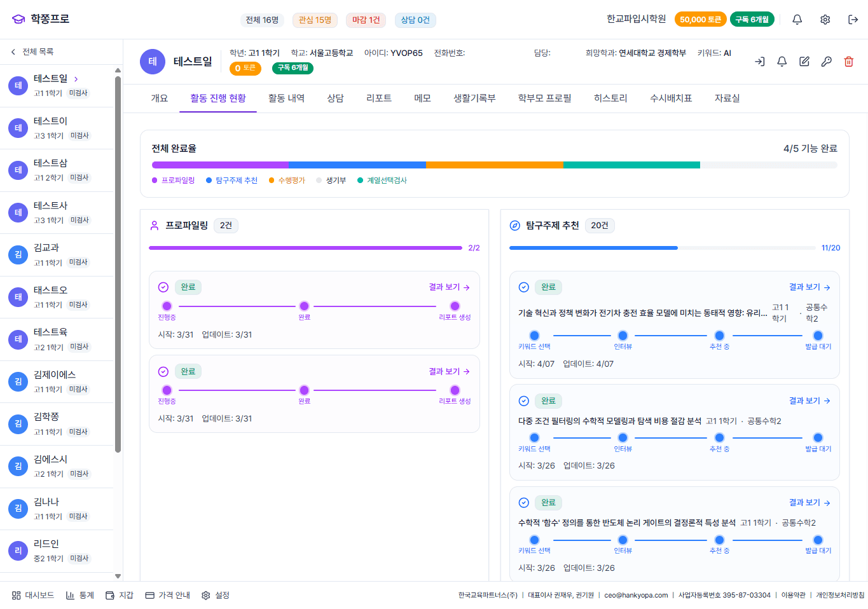Switch to 활동 내역 tab
The width and height of the screenshot is (868, 609).
286,99
